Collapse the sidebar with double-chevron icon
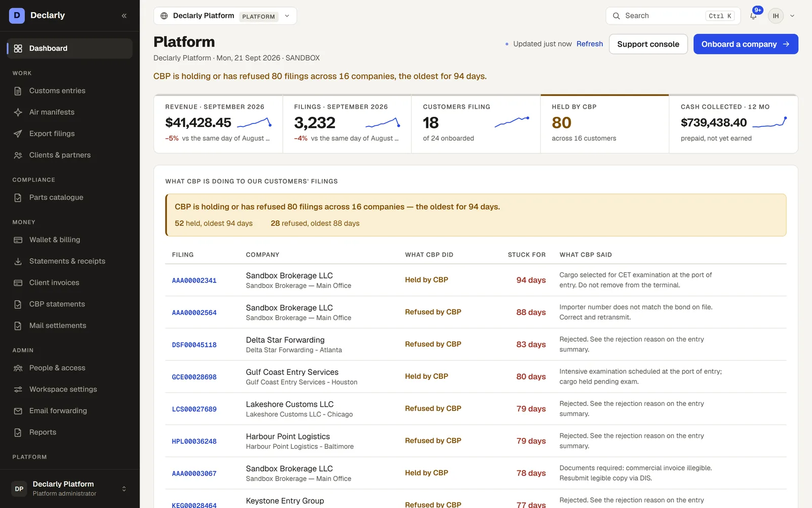This screenshot has width=812, height=508. 124,16
